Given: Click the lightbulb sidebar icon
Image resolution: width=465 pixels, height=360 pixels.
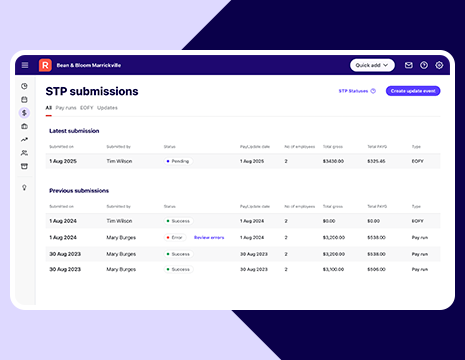Looking at the screenshot, I should pos(24,187).
